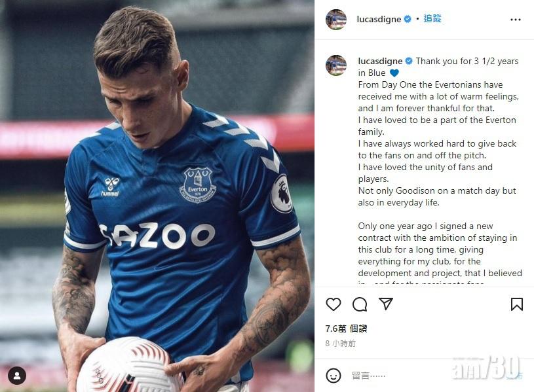This screenshot has width=534, height=392.
Task: Click the profile avatar beside the caption
Action: [336, 65]
